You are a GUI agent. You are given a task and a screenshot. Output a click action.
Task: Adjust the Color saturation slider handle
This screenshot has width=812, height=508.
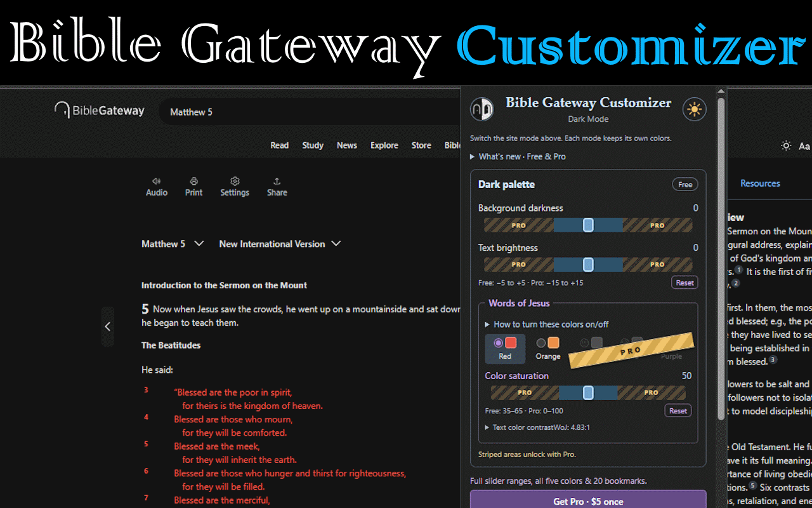pyautogui.click(x=588, y=392)
